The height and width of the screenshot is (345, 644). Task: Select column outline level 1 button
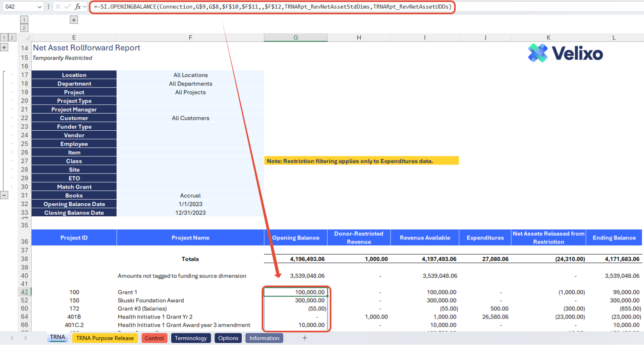[x=24, y=20]
